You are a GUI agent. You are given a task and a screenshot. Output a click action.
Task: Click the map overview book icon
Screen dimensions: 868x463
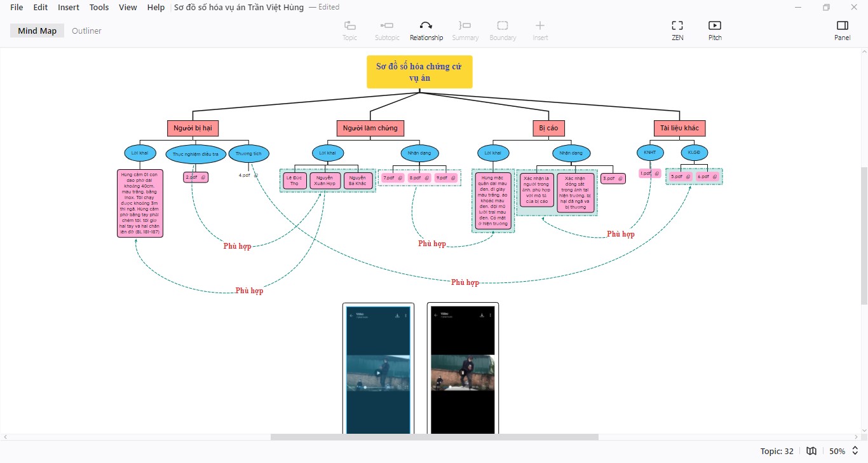[x=811, y=451]
